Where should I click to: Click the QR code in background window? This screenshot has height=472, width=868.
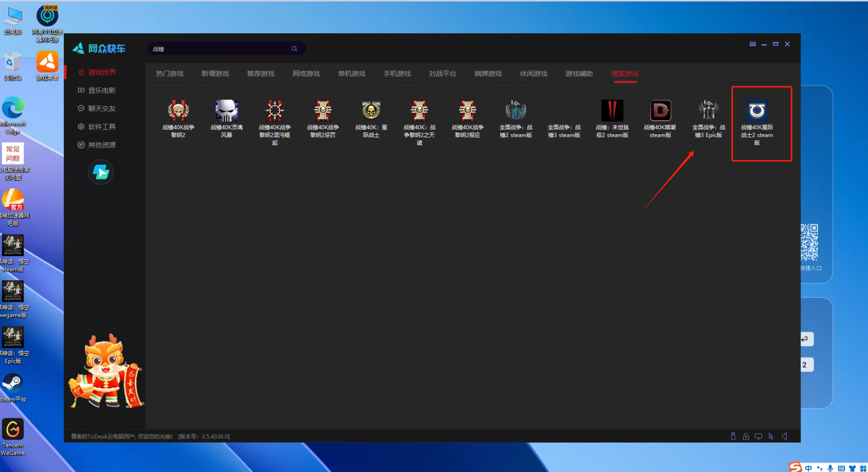[x=810, y=242]
